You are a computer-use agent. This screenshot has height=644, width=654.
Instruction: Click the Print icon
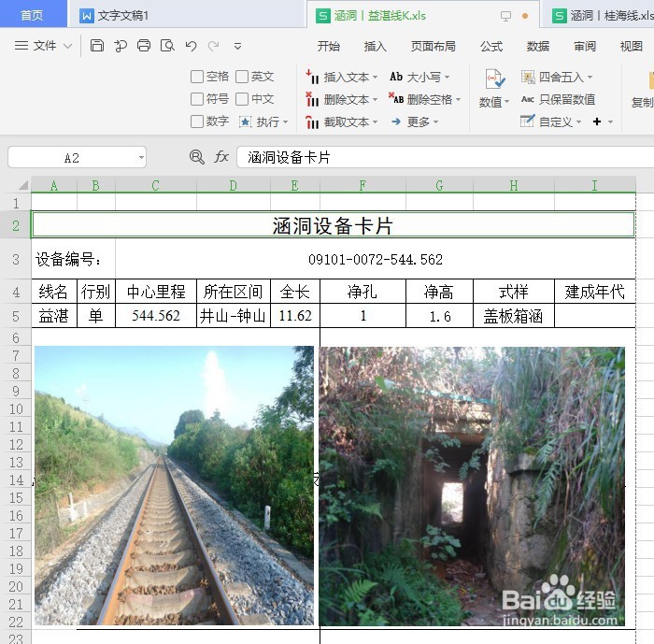[x=144, y=46]
